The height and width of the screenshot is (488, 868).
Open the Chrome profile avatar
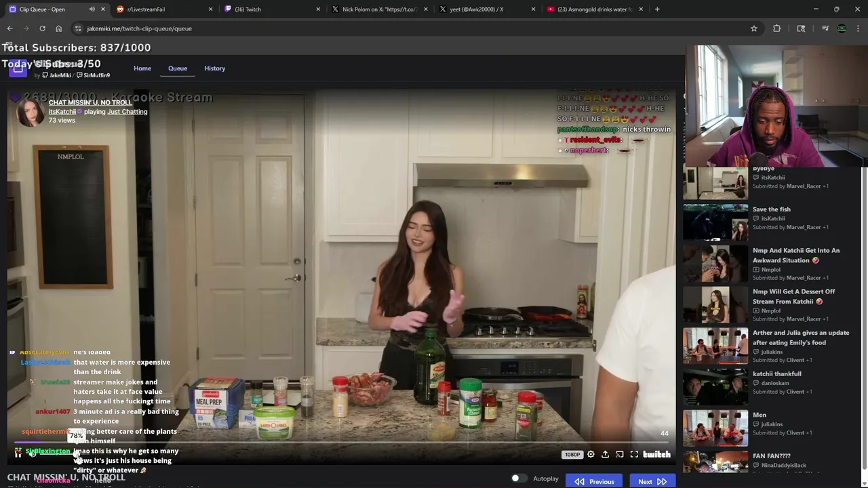pos(842,28)
